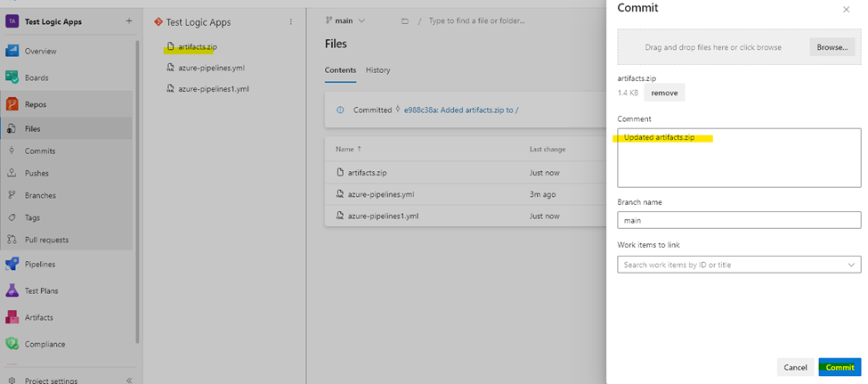Select Compliance in the sidebar
The height and width of the screenshot is (384, 868).
pos(45,344)
